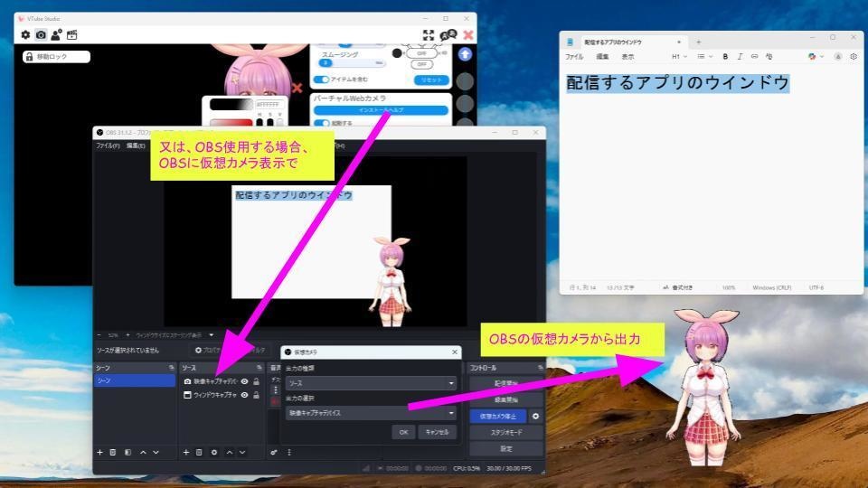This screenshot has height=488, width=868.
Task: Open ファイル menu in Notepad
Action: point(574,56)
